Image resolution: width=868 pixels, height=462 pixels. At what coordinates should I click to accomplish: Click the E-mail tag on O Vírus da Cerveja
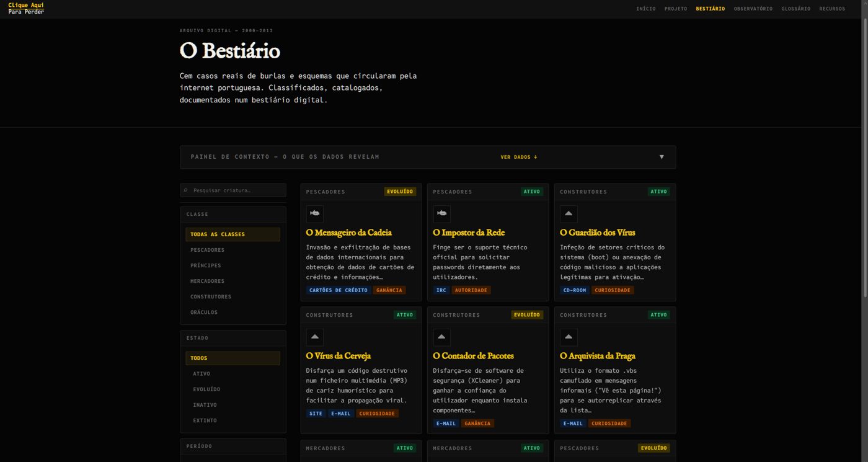point(341,414)
